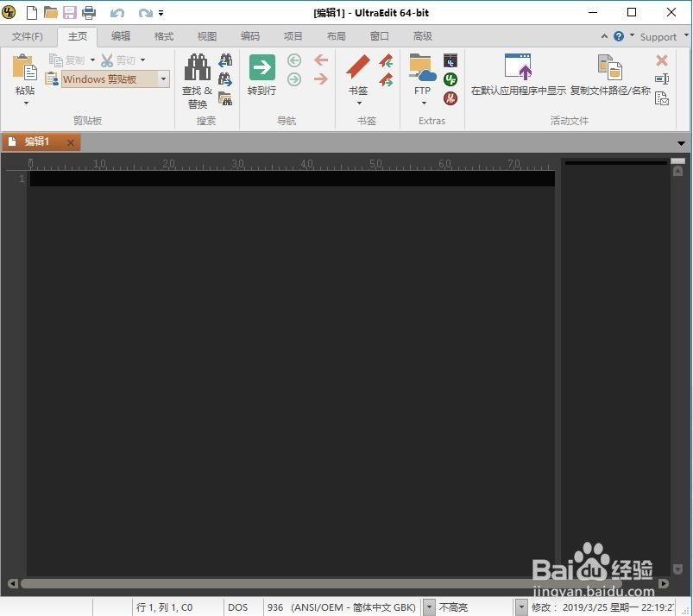Click the next bookmark icon
693x616 pixels.
[x=386, y=80]
